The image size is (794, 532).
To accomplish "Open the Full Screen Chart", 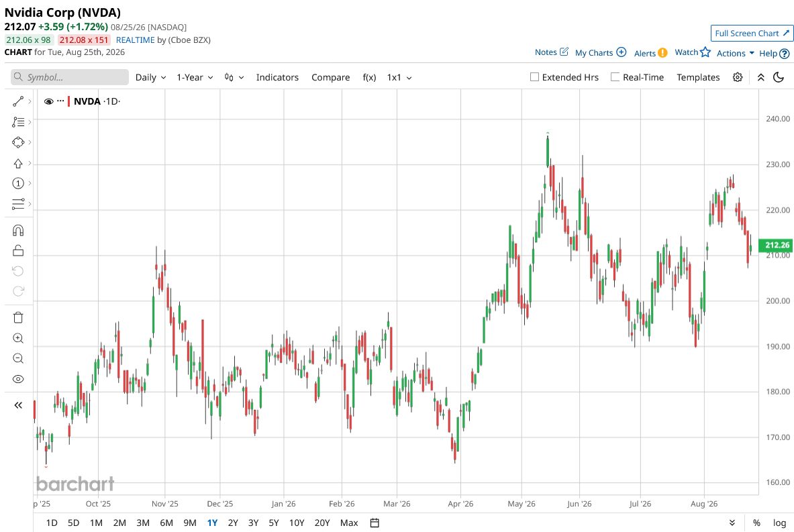I will (x=752, y=34).
